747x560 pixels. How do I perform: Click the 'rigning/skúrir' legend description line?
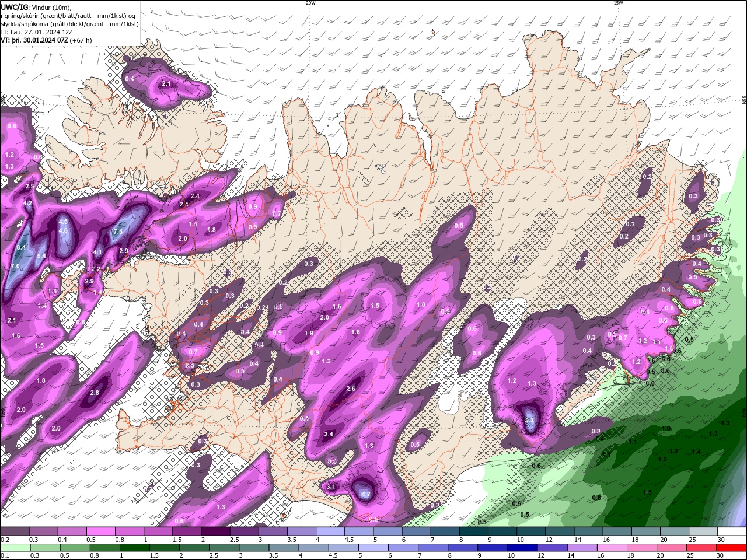point(68,16)
